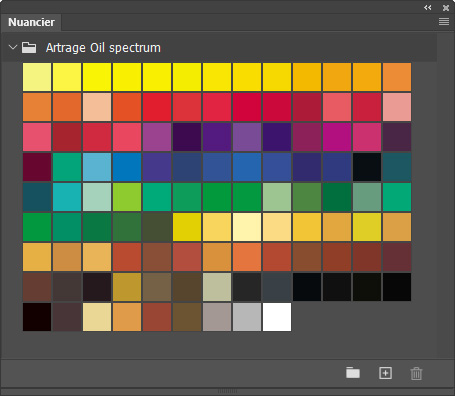Pick the peach swatch among the oranges
The height and width of the screenshot is (396, 455).
pyautogui.click(x=97, y=107)
